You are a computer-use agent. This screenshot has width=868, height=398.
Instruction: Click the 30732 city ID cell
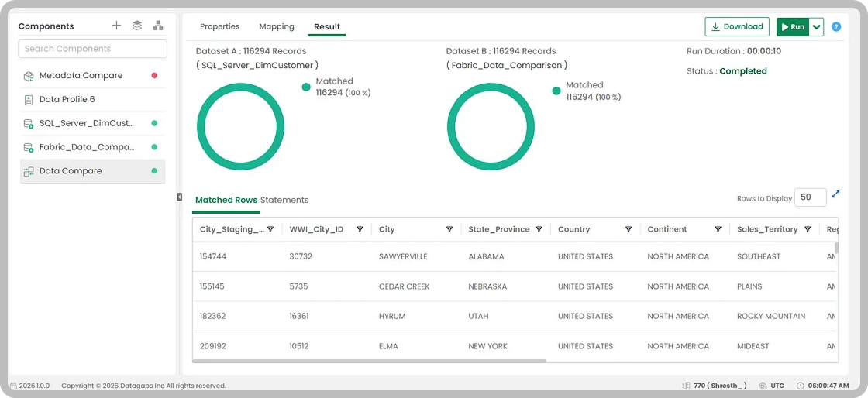pyautogui.click(x=301, y=256)
